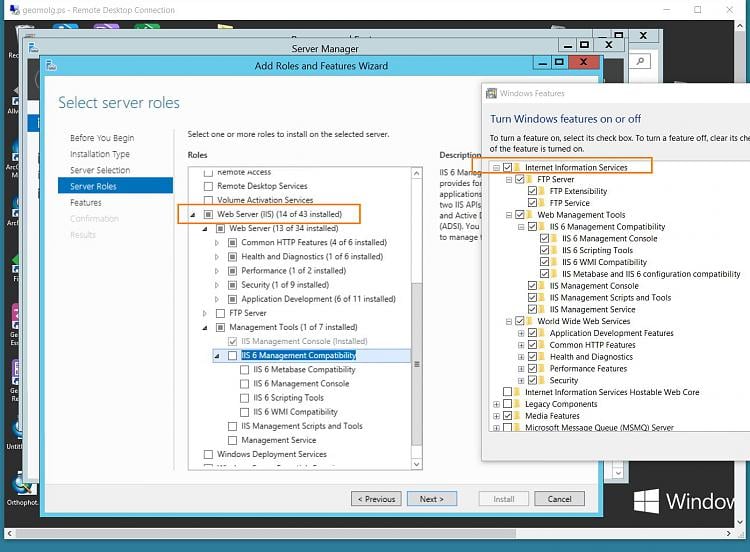Go to Installation Type wizard step
Image resolution: width=750 pixels, height=552 pixels.
(x=99, y=154)
